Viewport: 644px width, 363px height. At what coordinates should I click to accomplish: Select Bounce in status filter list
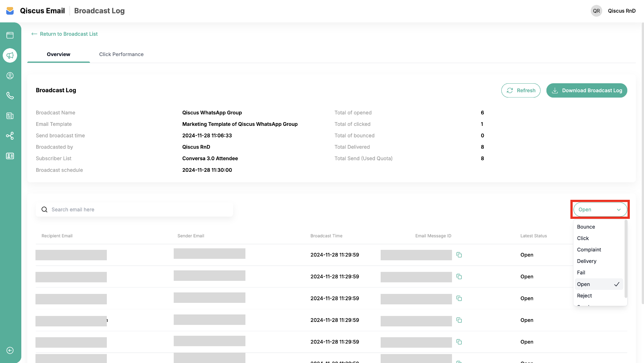[x=599, y=227]
